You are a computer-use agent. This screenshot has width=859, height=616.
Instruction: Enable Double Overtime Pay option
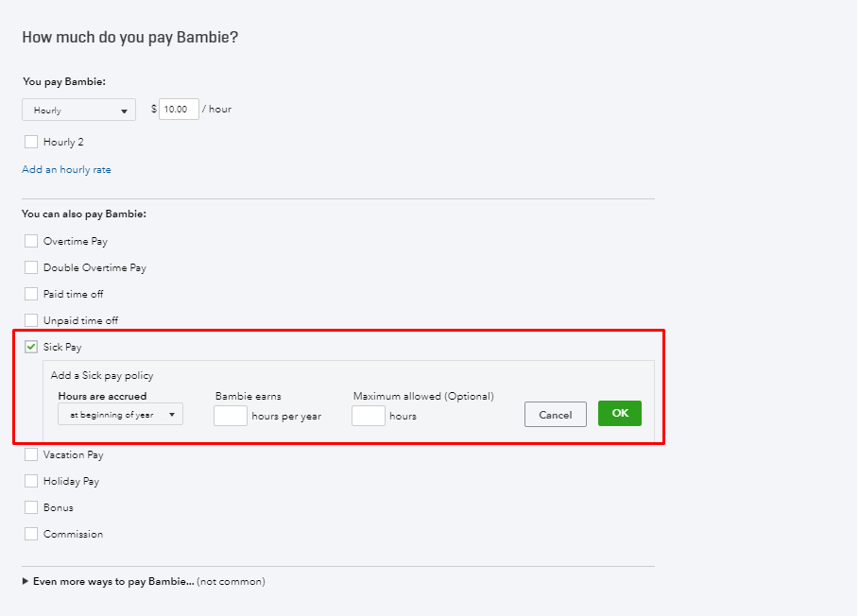tap(31, 267)
